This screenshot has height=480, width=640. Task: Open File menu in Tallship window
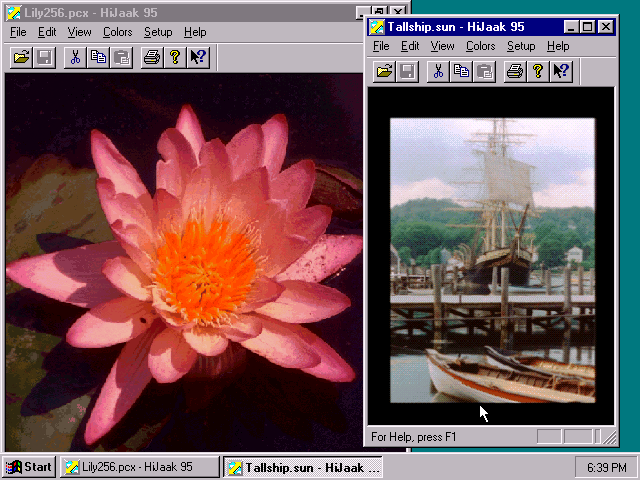click(x=381, y=46)
